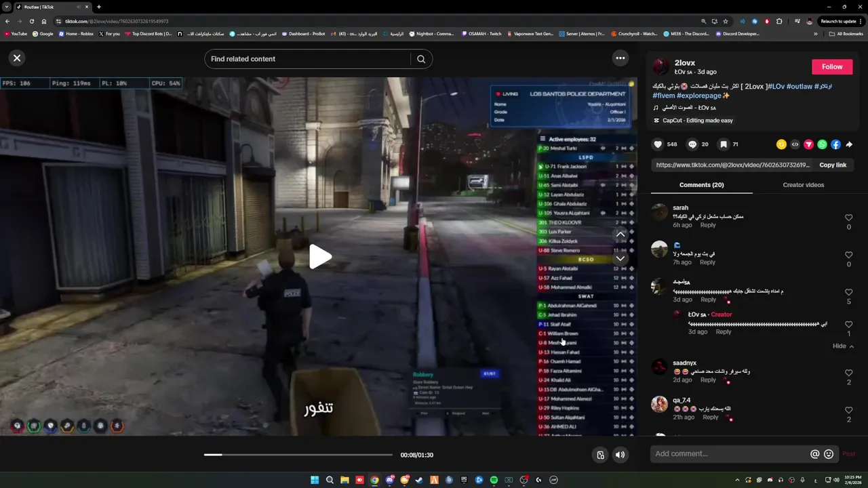
Task: Like qa_7.4's comment
Action: point(848,410)
